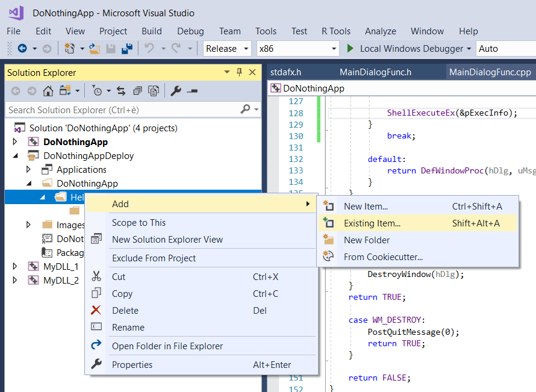Expand the DoNothingApp project node
536x392 pixels.
coord(14,142)
